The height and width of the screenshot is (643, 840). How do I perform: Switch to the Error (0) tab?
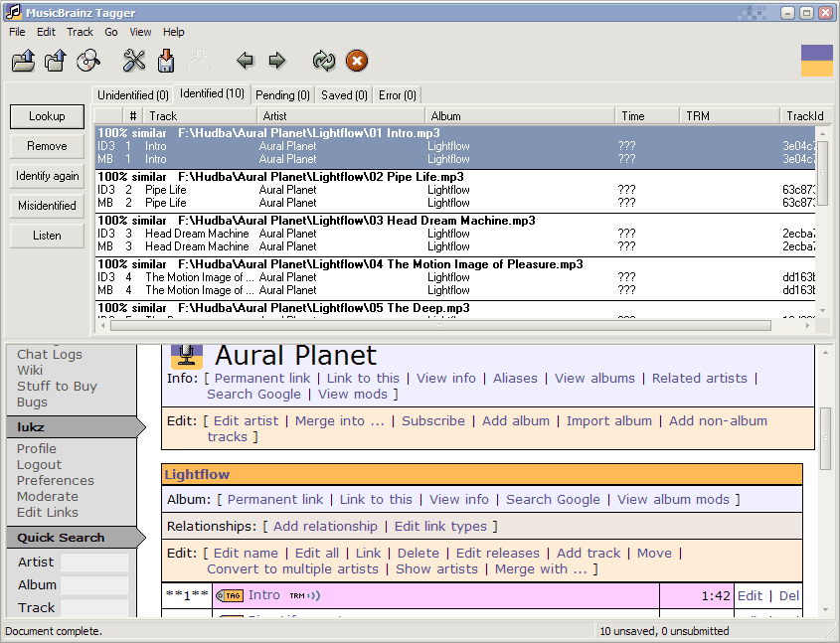398,95
